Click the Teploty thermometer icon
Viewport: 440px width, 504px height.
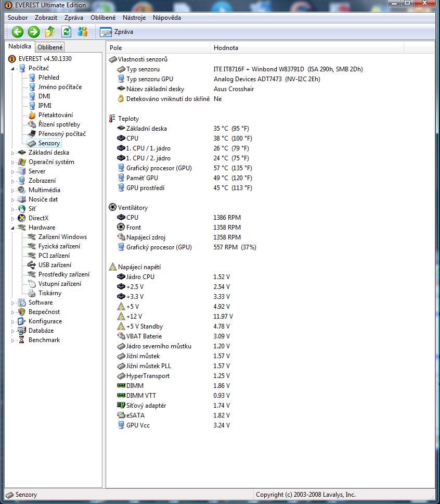[x=112, y=119]
